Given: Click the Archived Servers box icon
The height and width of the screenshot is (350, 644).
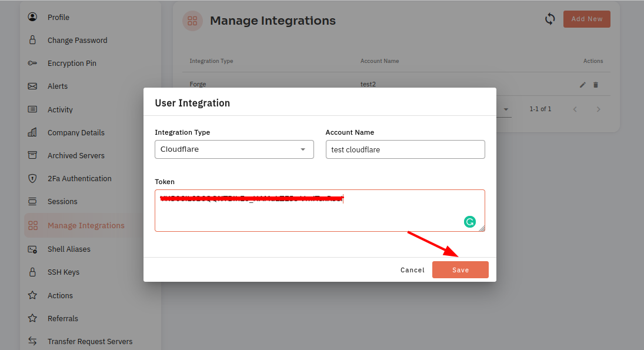Looking at the screenshot, I should point(32,155).
